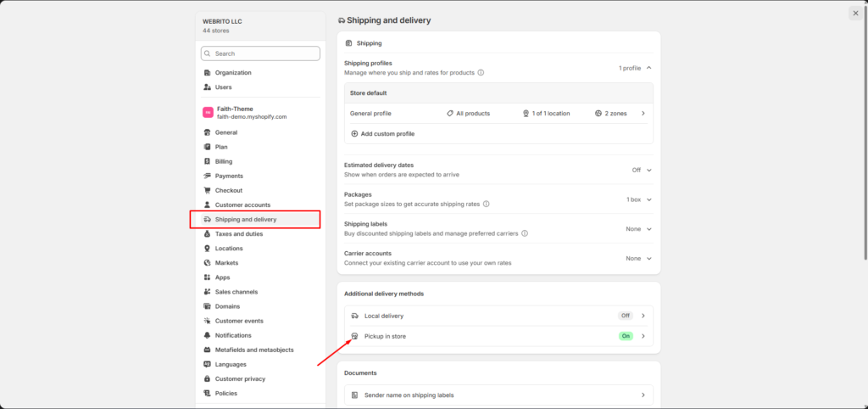Click the Plan icon in sidebar
This screenshot has height=409, width=868.
[207, 147]
